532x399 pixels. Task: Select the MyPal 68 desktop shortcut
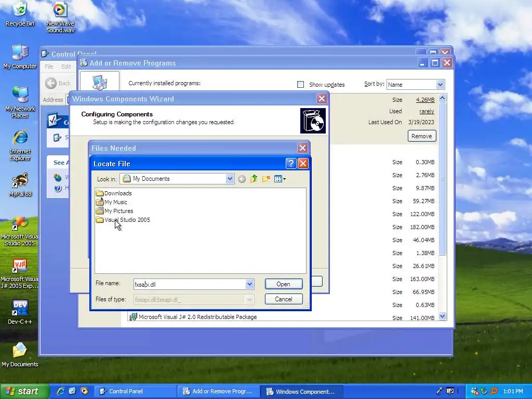[x=20, y=185]
